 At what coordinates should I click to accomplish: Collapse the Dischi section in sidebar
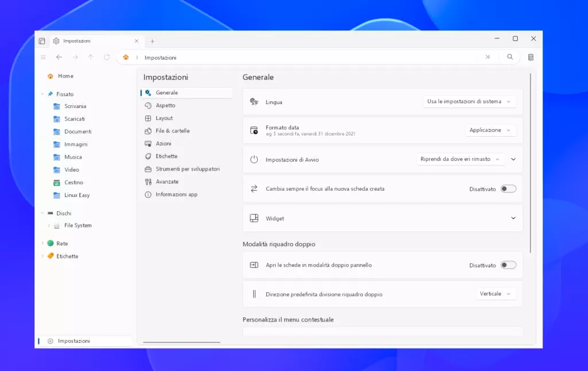[42, 213]
